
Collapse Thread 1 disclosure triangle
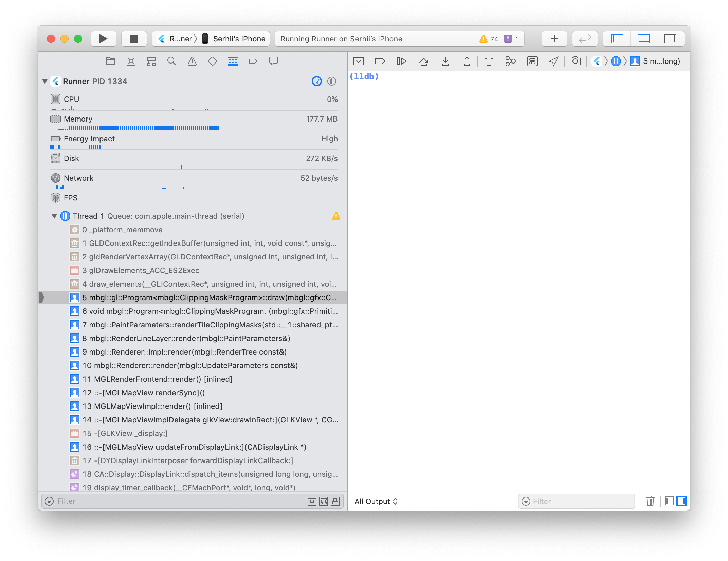pos(54,216)
